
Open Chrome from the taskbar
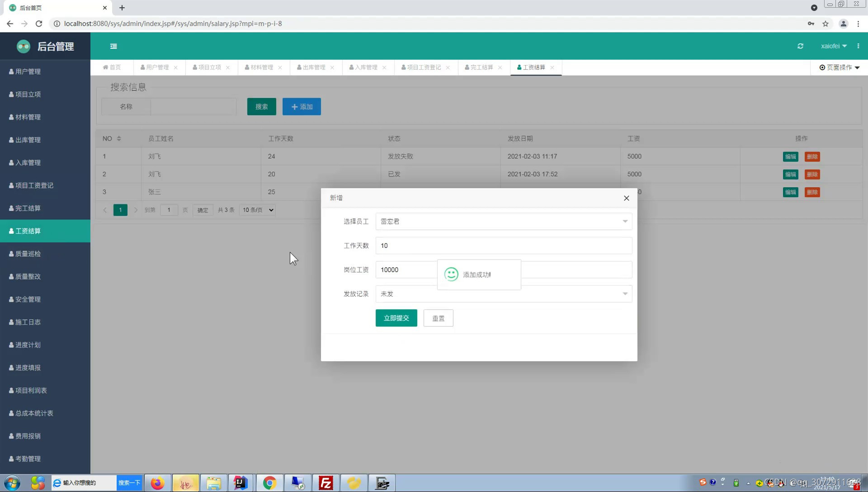[269, 483]
